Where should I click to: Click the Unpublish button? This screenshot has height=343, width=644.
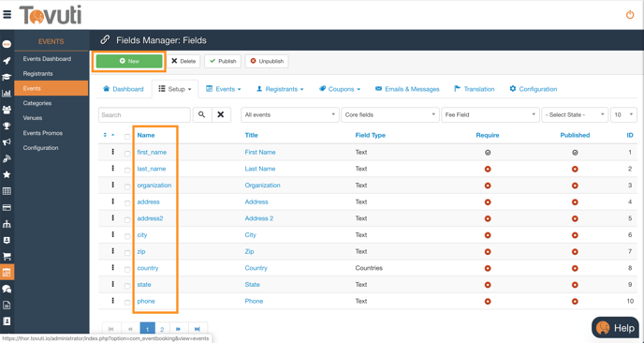pyautogui.click(x=267, y=61)
